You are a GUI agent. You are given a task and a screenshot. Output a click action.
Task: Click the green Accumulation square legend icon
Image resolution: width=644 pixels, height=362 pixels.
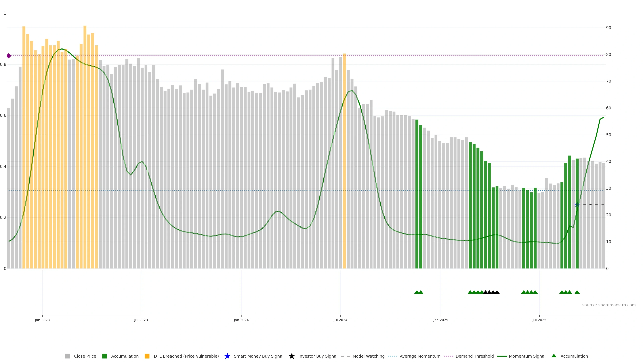[104, 356]
